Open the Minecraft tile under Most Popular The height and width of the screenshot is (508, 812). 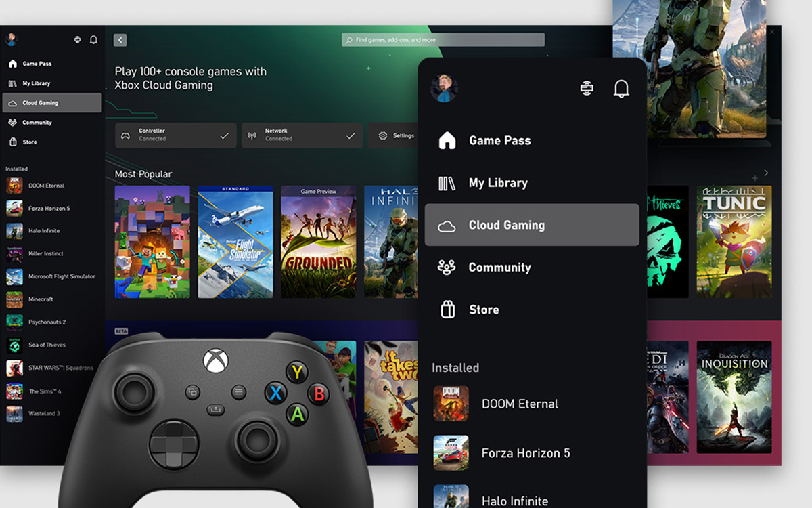(152, 242)
